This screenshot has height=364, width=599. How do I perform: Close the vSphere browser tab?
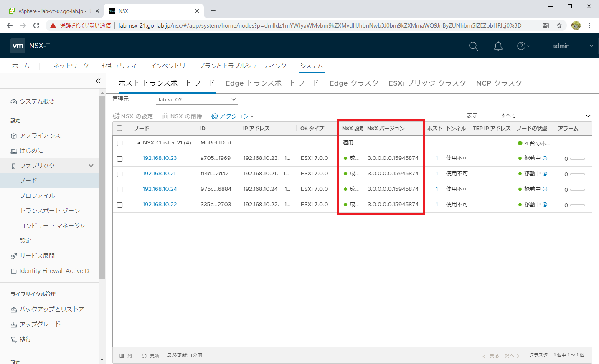pos(97,11)
